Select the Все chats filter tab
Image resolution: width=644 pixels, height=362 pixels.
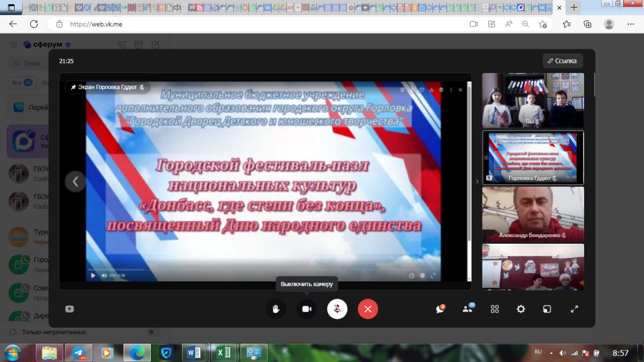pos(22,83)
